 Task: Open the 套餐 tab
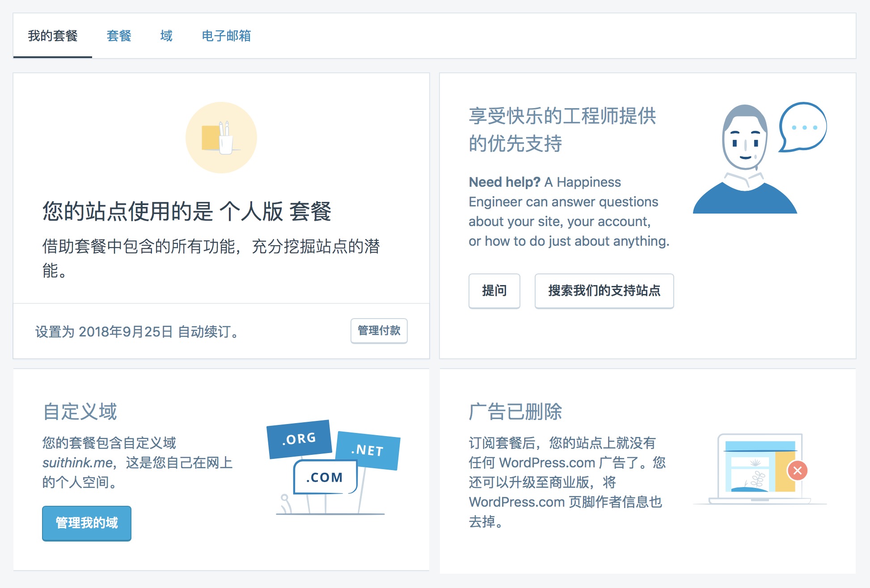click(x=119, y=36)
